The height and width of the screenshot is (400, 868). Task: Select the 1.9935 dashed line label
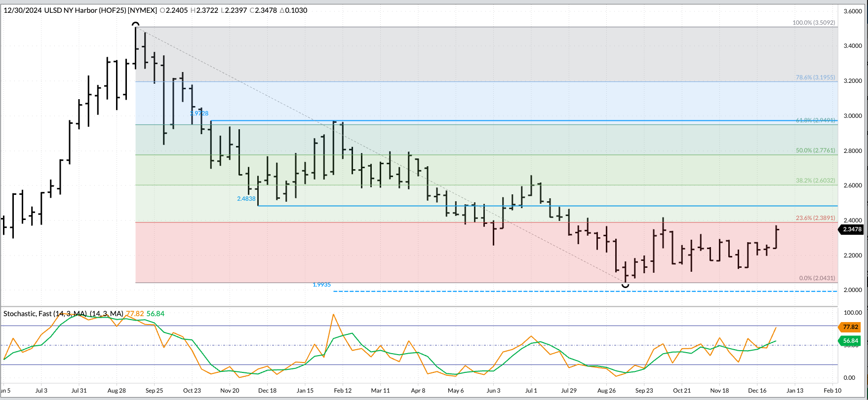point(321,285)
